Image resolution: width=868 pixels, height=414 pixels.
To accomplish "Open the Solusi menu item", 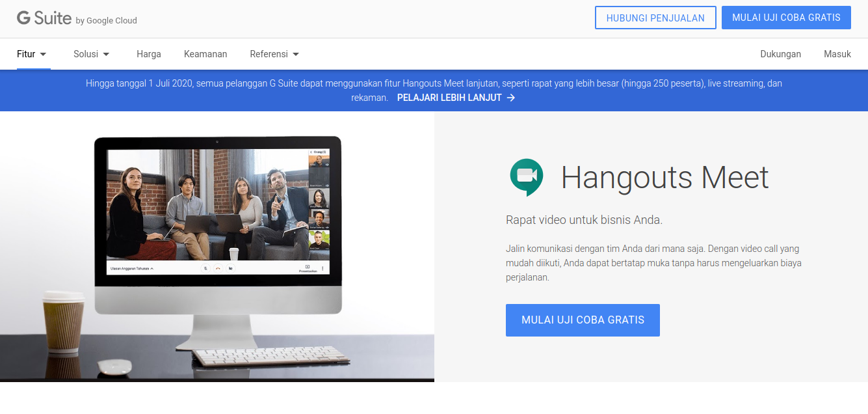I will tap(86, 54).
